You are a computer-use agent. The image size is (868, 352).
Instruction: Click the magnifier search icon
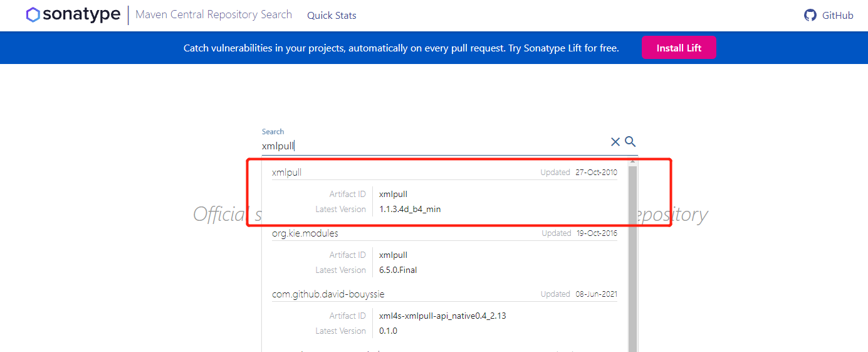coord(630,142)
